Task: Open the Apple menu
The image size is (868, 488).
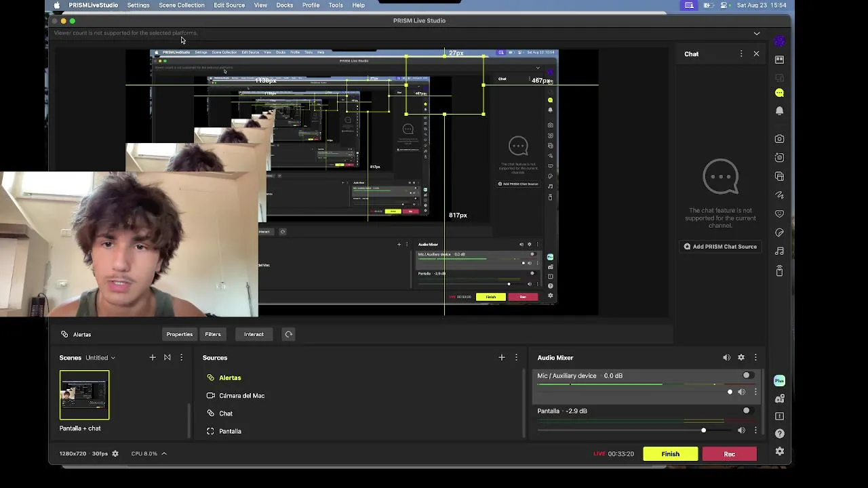Action: [56, 5]
